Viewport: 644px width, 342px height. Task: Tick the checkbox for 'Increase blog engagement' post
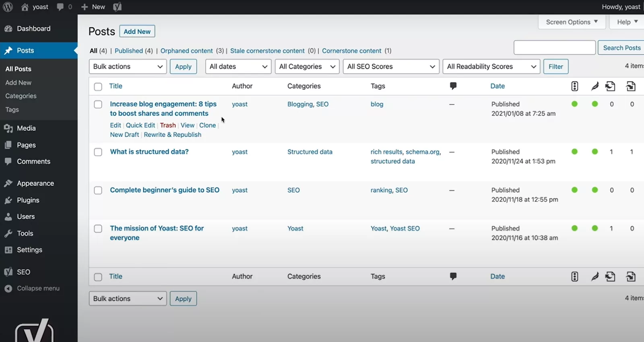[98, 105]
